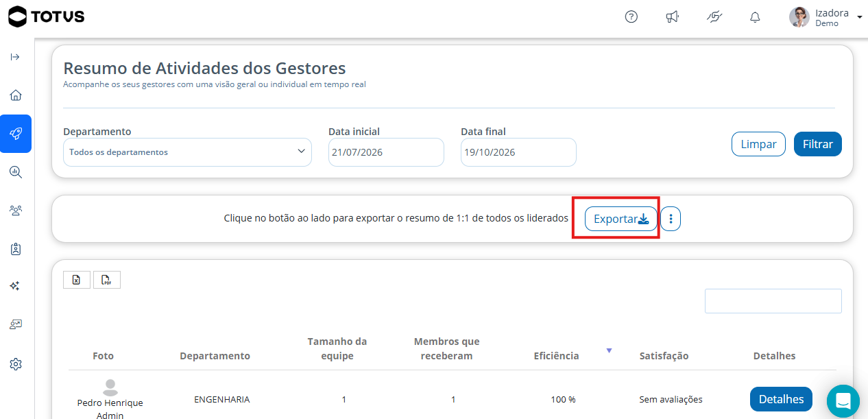Sort by Membros que receberam column
This screenshot has height=419, width=868.
[447, 348]
